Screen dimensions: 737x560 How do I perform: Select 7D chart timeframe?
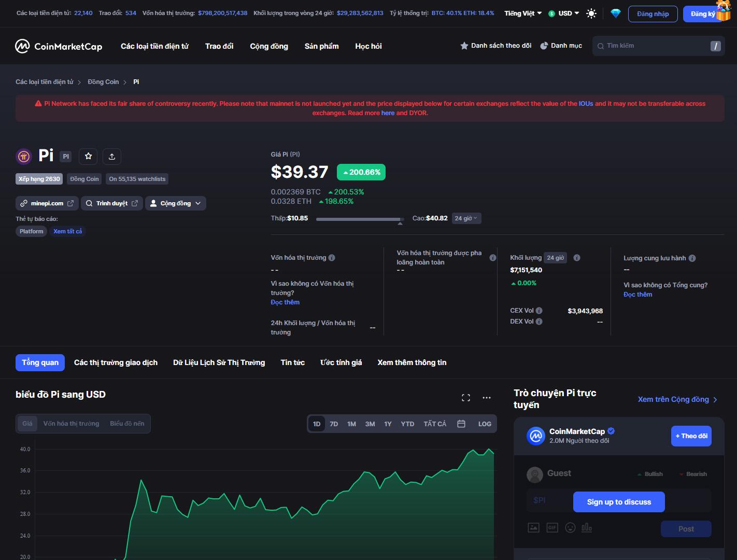(334, 424)
